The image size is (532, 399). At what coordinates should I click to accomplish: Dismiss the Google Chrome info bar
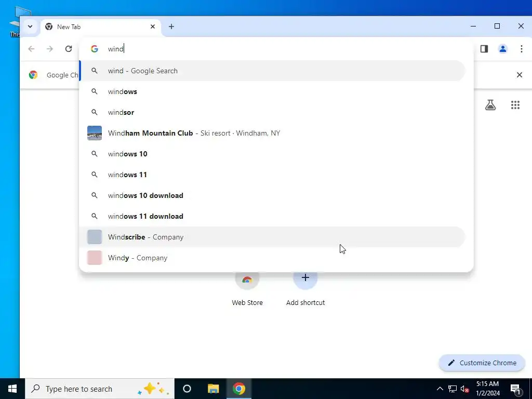point(520,75)
